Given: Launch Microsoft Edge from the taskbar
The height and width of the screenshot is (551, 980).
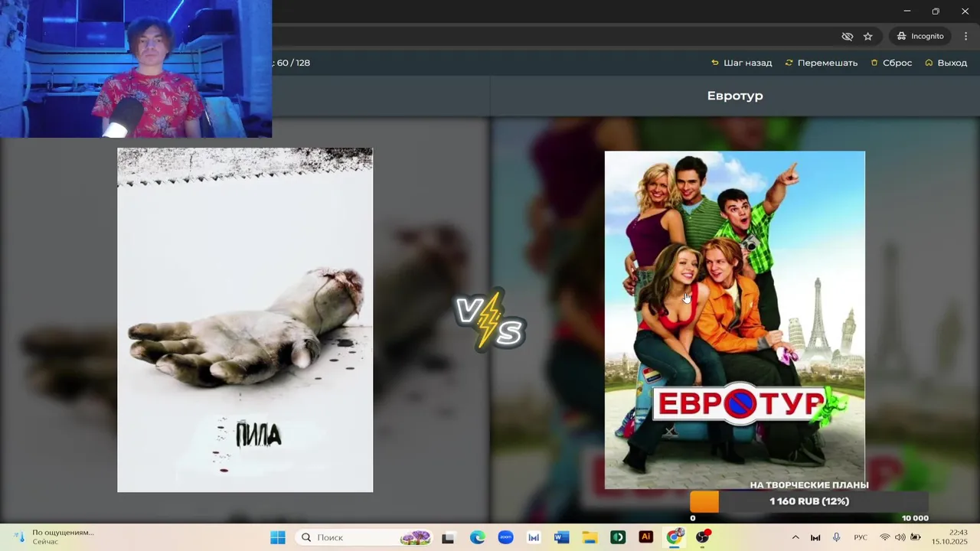Looking at the screenshot, I should [478, 537].
